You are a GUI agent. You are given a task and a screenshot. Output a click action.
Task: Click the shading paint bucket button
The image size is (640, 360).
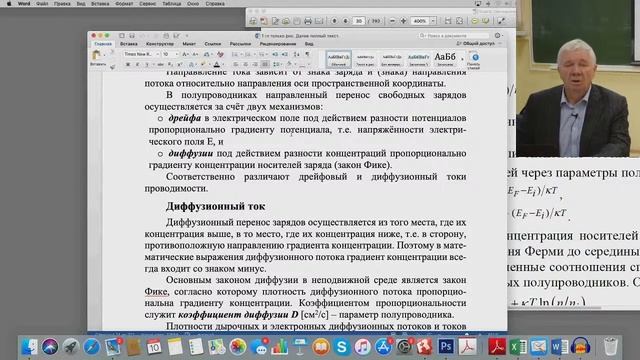pos(289,64)
